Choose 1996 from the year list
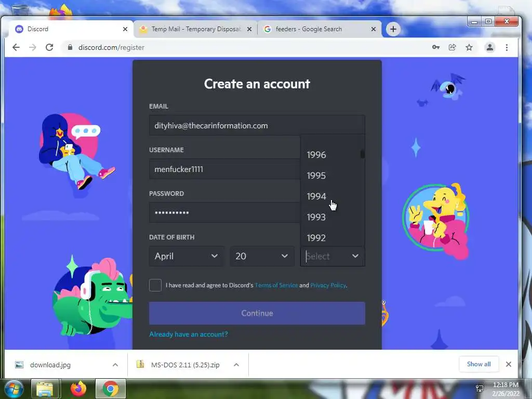 [330, 155]
